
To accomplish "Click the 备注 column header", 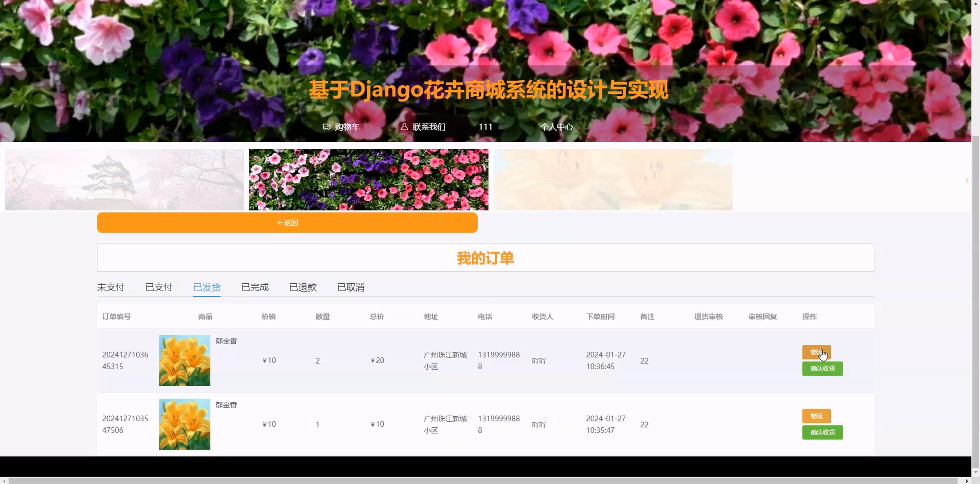I will click(x=647, y=317).
